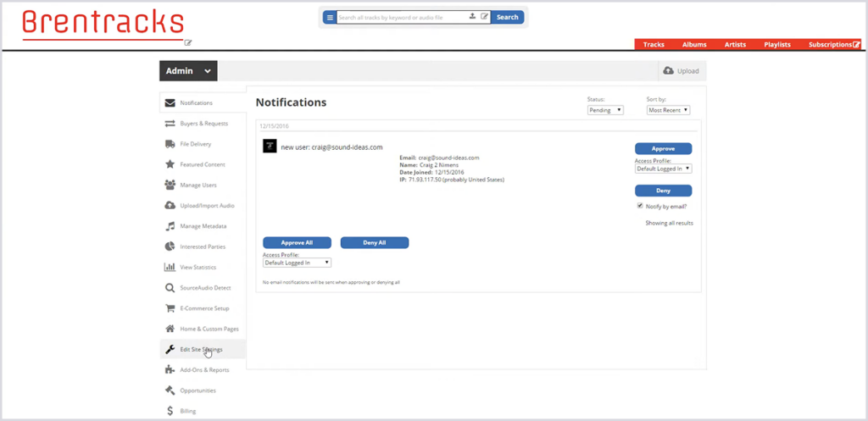This screenshot has height=421, width=868.
Task: Open Access Profile dropdown under Approve All
Action: point(297,263)
